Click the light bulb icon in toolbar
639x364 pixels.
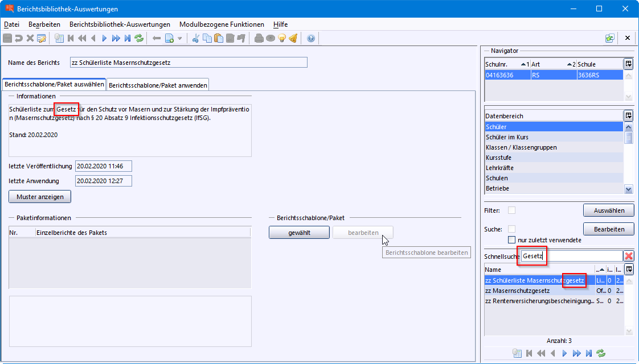pyautogui.click(x=281, y=38)
